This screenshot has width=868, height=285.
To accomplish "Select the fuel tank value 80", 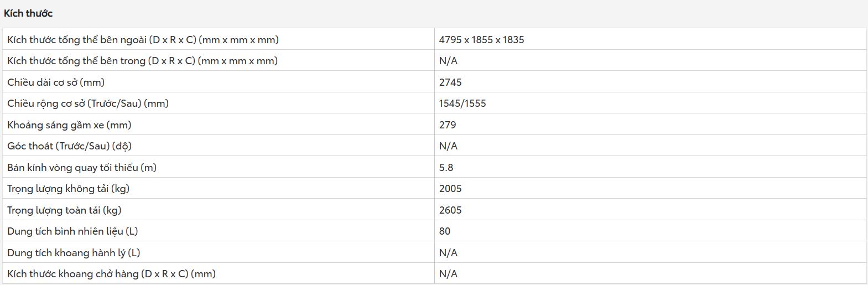I will tap(445, 231).
